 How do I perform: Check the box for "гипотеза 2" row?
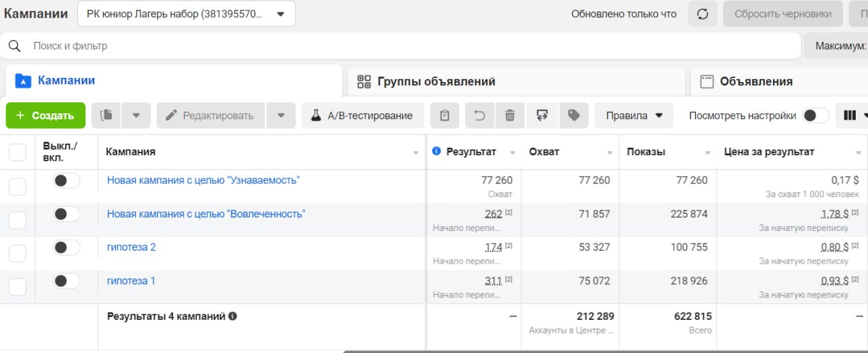18,253
